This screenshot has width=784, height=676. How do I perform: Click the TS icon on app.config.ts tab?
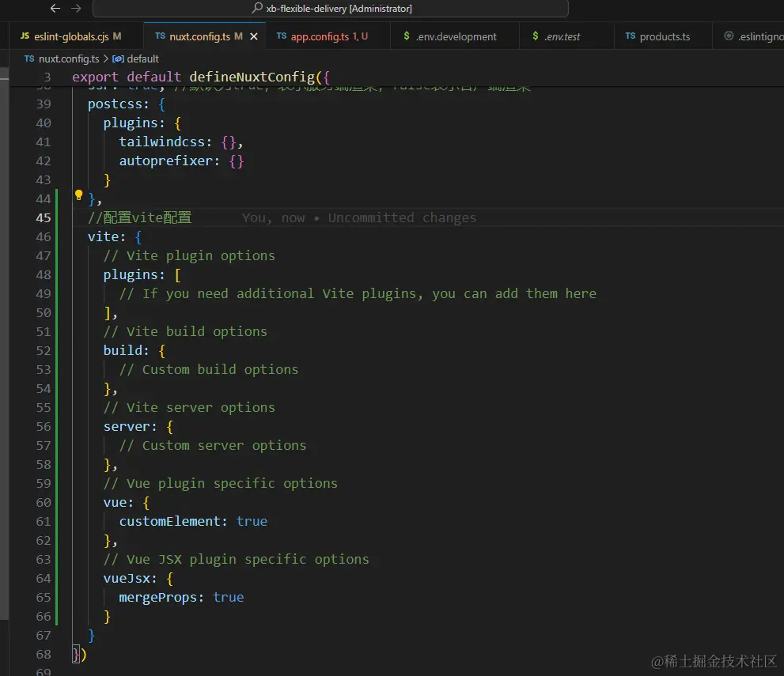[282, 36]
